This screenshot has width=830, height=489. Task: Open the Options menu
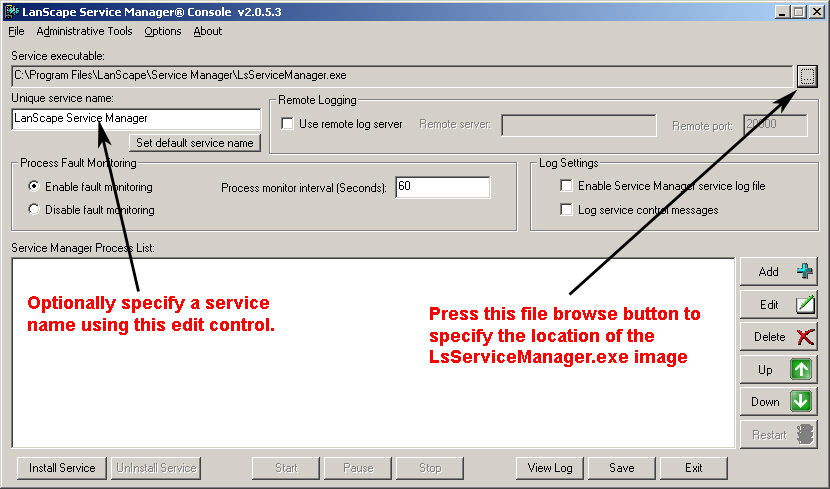[x=163, y=31]
